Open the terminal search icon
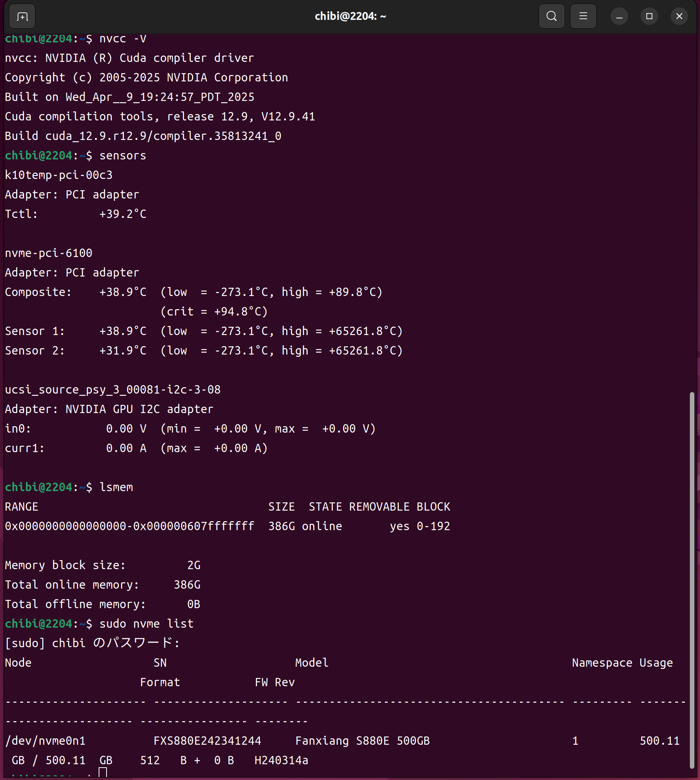 tap(551, 17)
